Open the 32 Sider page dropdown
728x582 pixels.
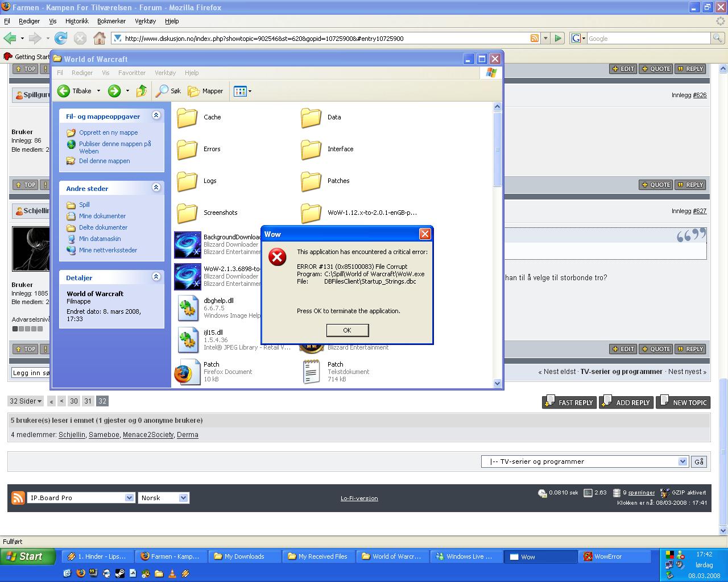(x=26, y=401)
